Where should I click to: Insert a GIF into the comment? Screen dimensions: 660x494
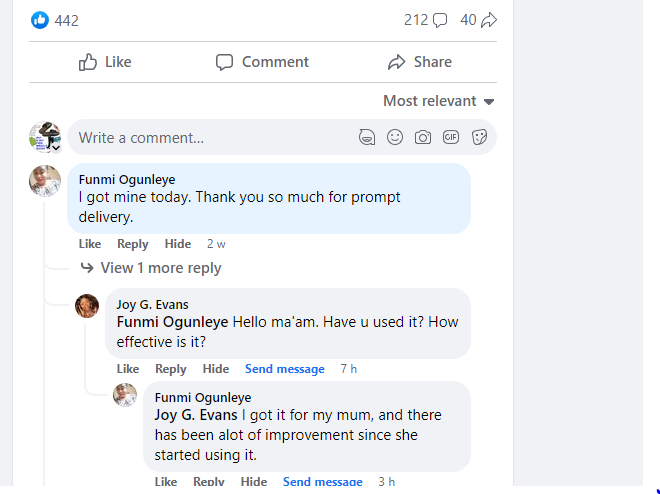(x=451, y=138)
